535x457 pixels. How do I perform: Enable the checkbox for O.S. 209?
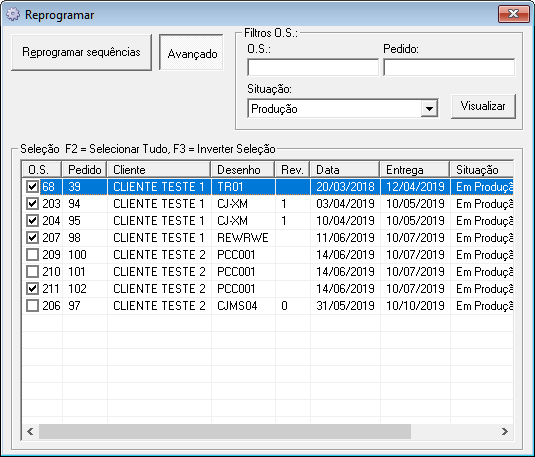[x=32, y=255]
